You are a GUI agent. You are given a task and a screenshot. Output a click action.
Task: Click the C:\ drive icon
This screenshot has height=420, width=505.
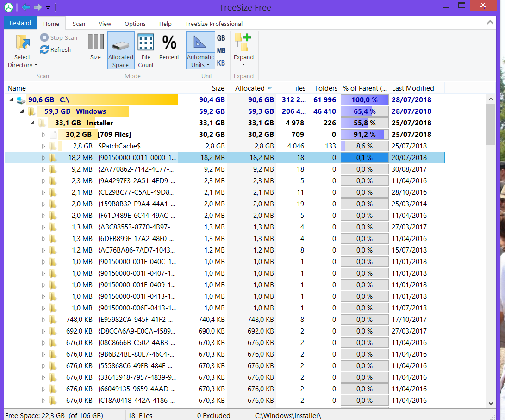21,100
